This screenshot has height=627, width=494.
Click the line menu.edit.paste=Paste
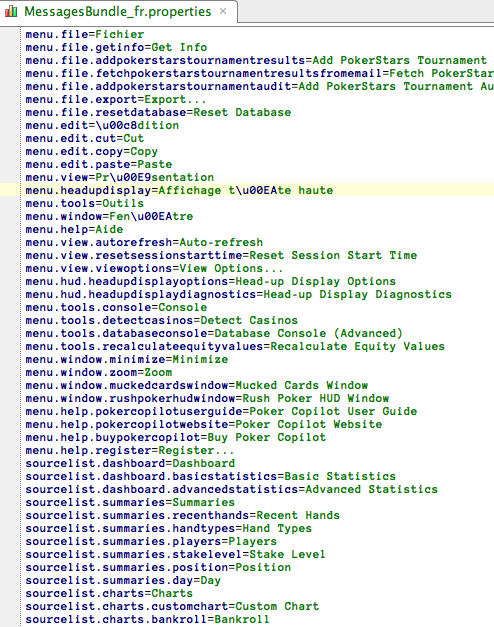point(99,164)
